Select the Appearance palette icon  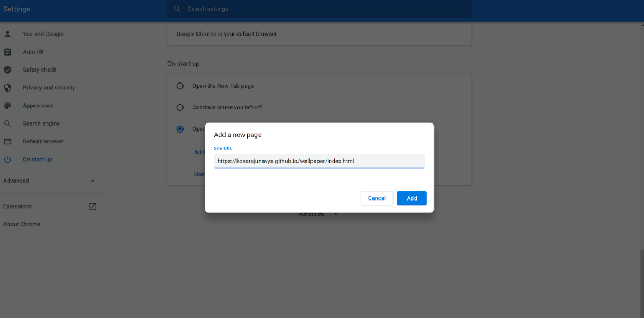point(7,105)
